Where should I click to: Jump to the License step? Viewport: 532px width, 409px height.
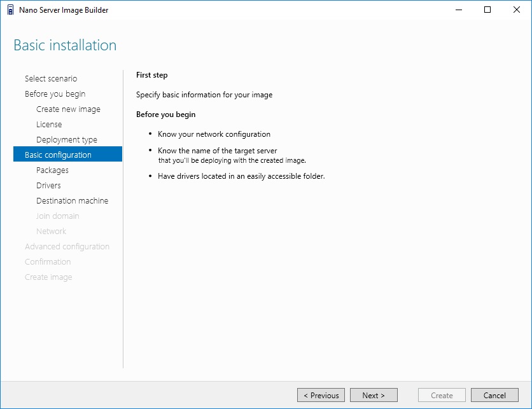tap(49, 125)
